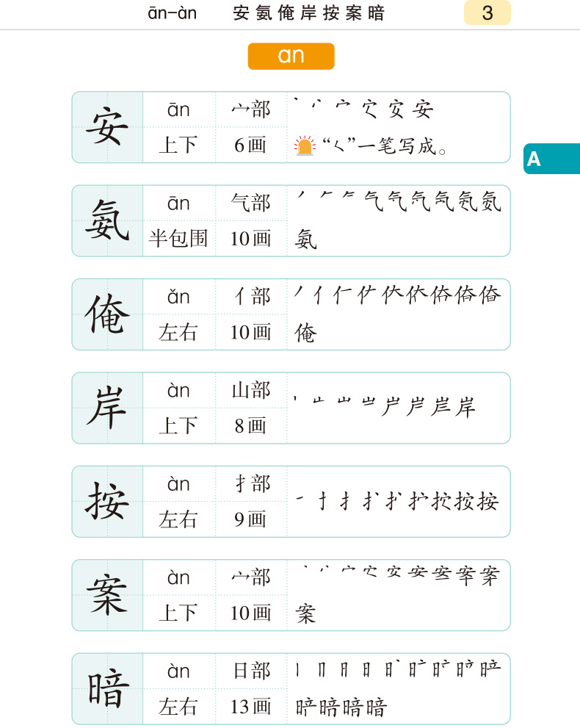Viewport: 580px width, 728px height.
Task: Click the 8画 stroke count cell
Action: pyautogui.click(x=251, y=425)
